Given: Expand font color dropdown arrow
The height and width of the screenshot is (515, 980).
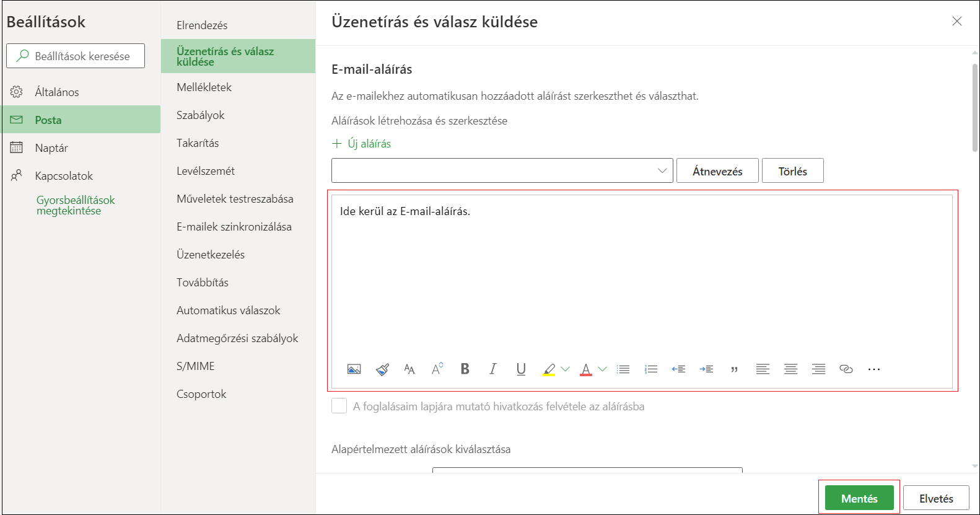Looking at the screenshot, I should coord(602,369).
